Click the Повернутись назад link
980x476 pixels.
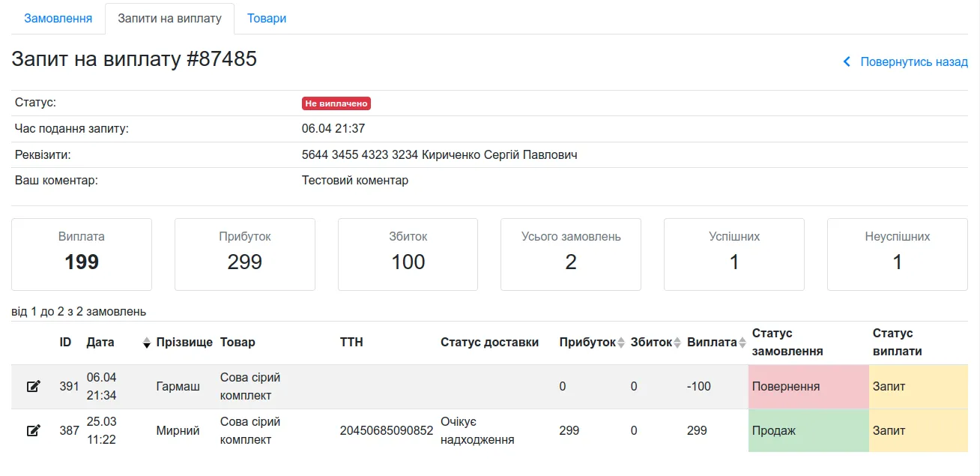pyautogui.click(x=914, y=62)
